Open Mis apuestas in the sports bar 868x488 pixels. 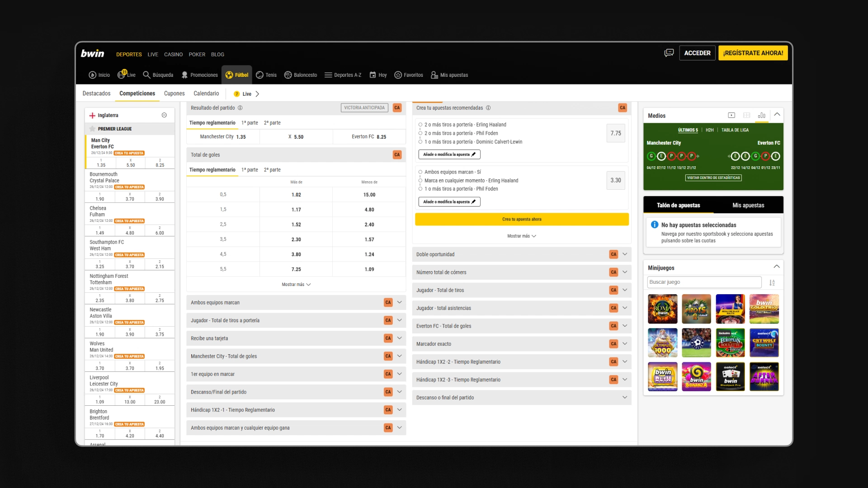[x=449, y=75]
